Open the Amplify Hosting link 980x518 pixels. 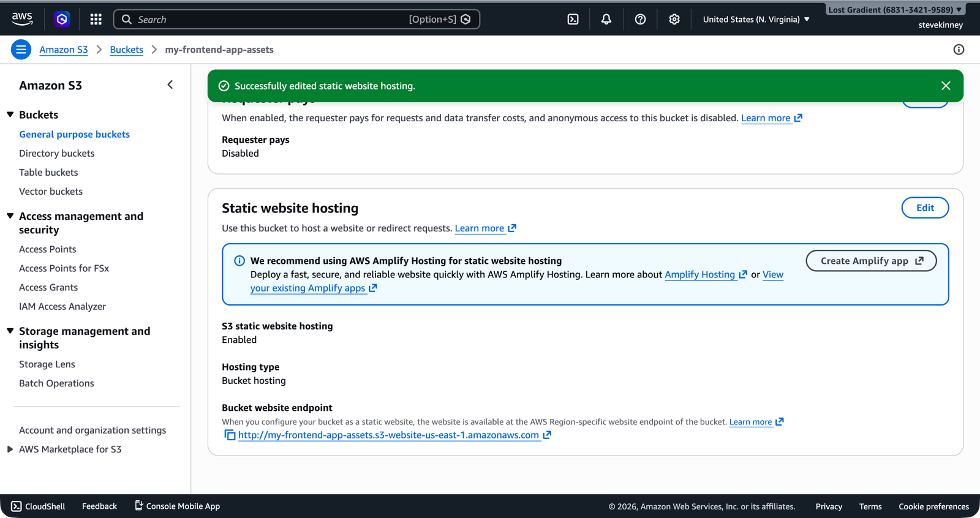pos(706,275)
